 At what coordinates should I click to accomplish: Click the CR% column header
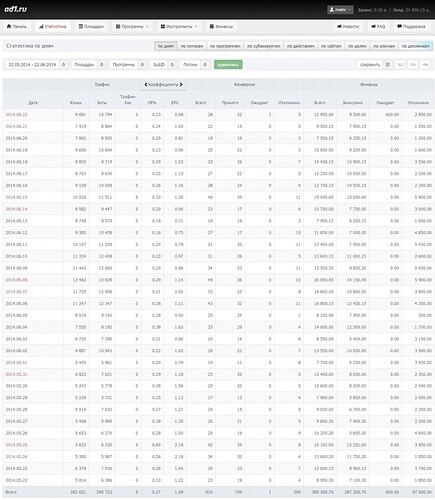click(x=152, y=103)
